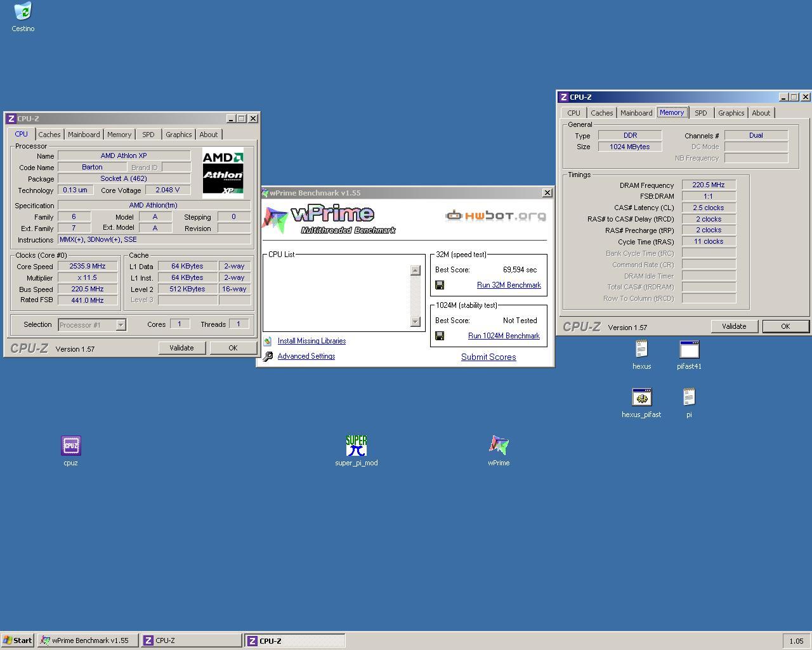Click OK in left CPU-Z window
Screen dimensions: 812x650
(x=233, y=348)
